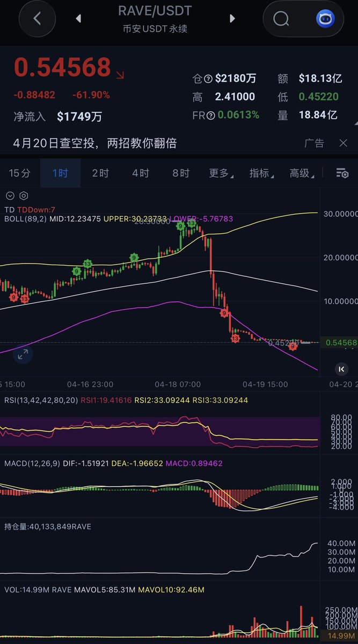358x644 pixels.
Task: Tap the RSI(13,42,42,80,20) indicator label
Action: [41, 400]
